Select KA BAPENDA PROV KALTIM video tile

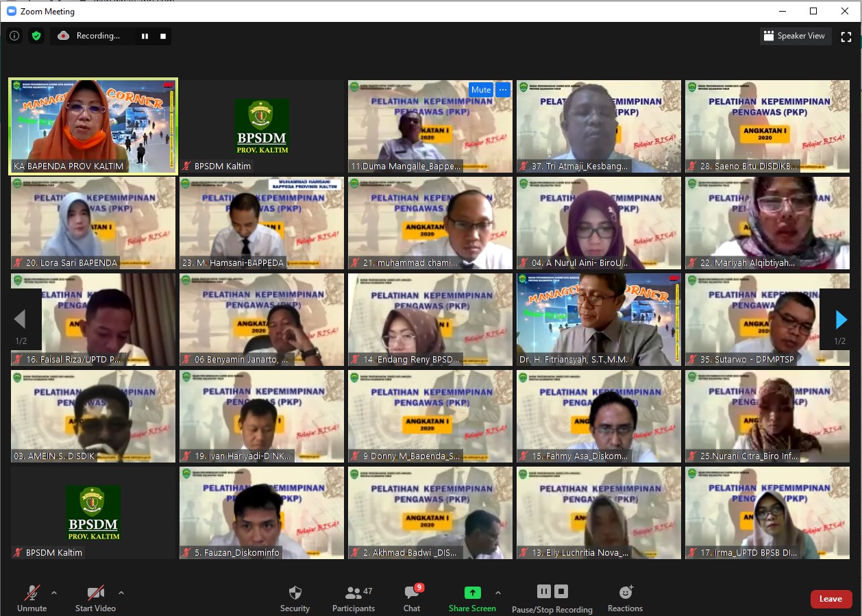(93, 126)
